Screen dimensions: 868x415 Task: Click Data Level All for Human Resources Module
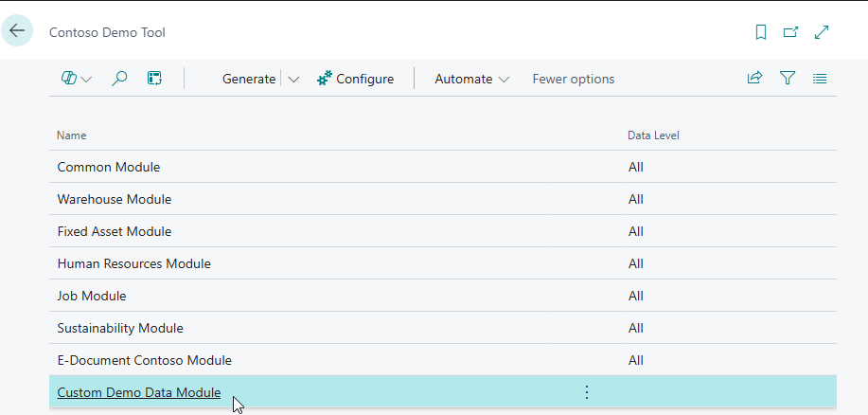[x=635, y=263]
